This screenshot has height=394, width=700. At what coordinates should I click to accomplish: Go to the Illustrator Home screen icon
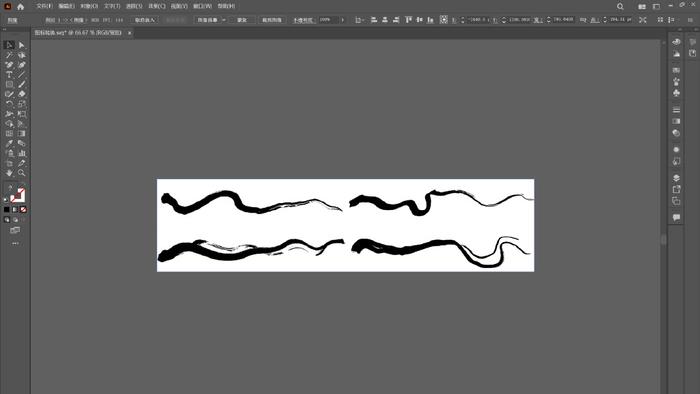pyautogui.click(x=21, y=6)
